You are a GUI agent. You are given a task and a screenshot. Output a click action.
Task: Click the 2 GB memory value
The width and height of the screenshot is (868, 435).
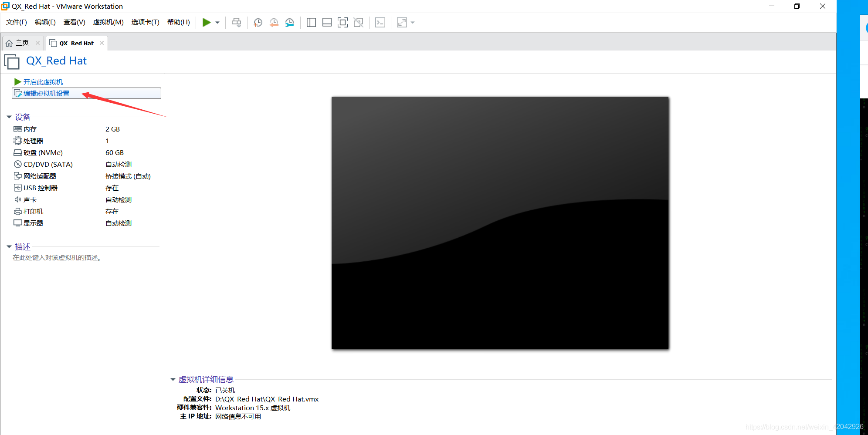(112, 129)
